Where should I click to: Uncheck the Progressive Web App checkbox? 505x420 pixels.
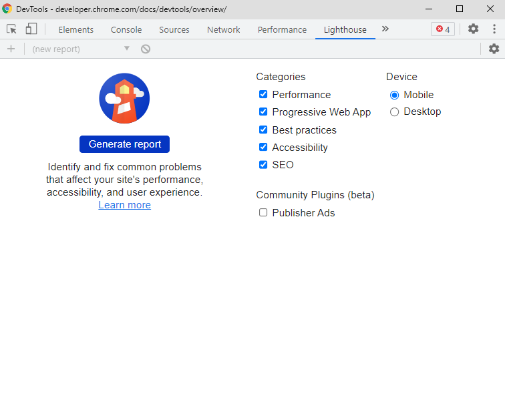263,112
